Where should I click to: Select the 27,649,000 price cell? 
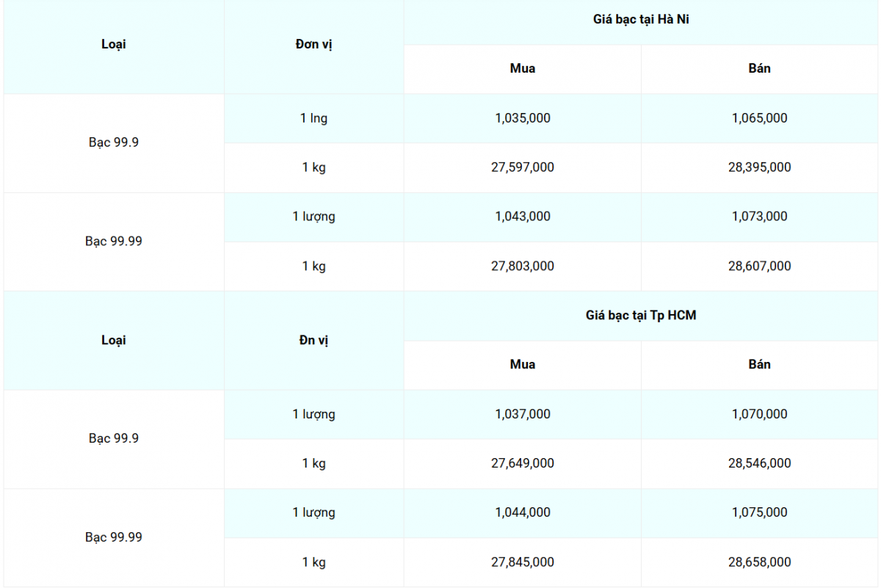522,463
